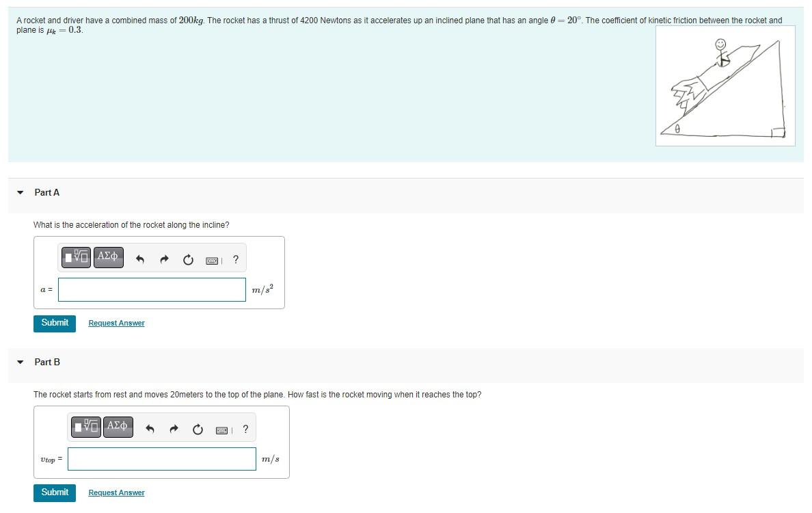The height and width of the screenshot is (513, 812).
Task: Submit the Part A answer
Action: (x=55, y=323)
